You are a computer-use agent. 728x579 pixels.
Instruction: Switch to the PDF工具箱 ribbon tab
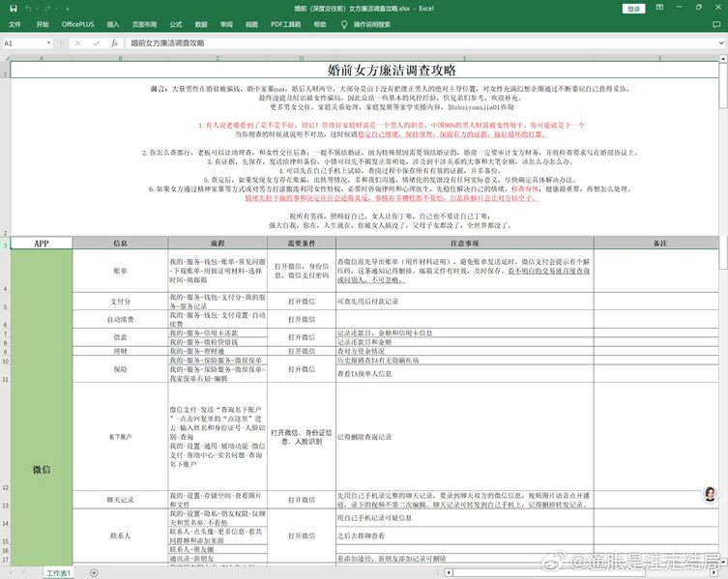tap(285, 24)
